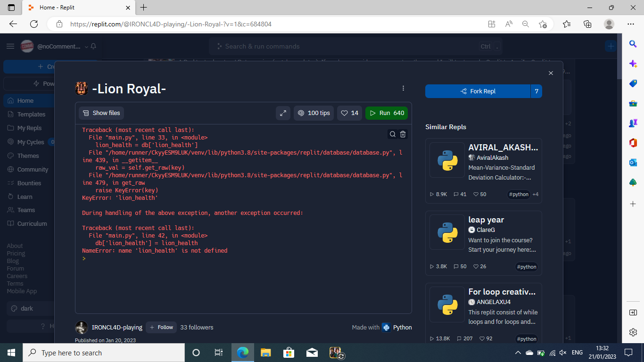Close the Home - Replit tab
644x362 pixels.
[x=128, y=8]
